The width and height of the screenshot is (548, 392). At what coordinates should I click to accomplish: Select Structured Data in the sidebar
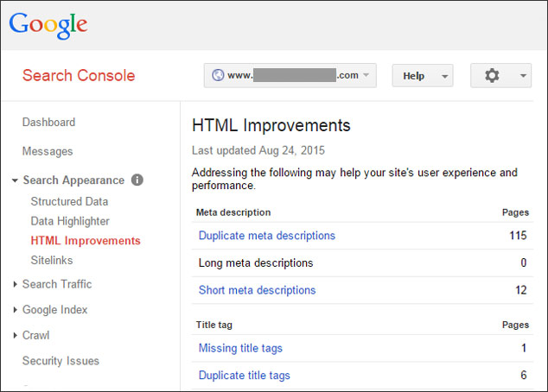click(x=69, y=201)
